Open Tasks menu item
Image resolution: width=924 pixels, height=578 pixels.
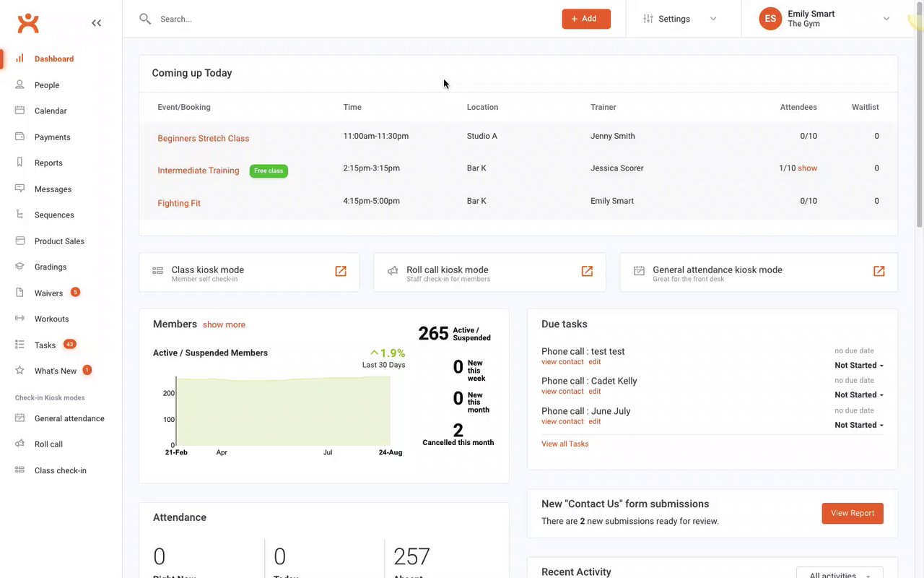pos(45,345)
